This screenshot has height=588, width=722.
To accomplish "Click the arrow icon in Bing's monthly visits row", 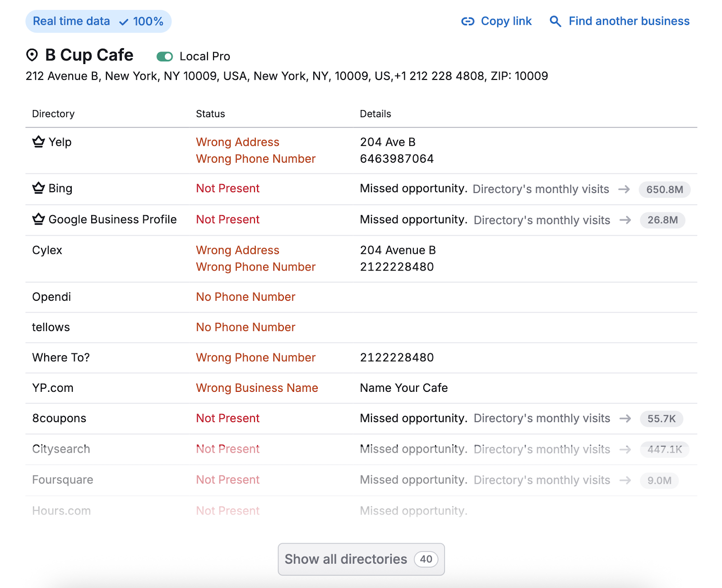I will [624, 189].
